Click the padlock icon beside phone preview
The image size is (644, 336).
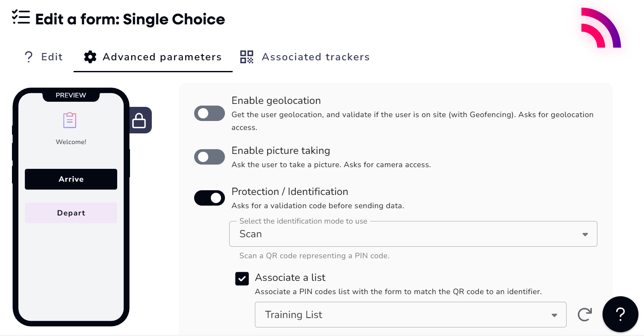tap(139, 121)
